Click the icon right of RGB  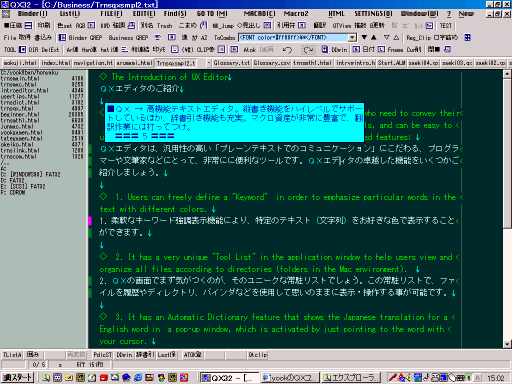[91, 26]
